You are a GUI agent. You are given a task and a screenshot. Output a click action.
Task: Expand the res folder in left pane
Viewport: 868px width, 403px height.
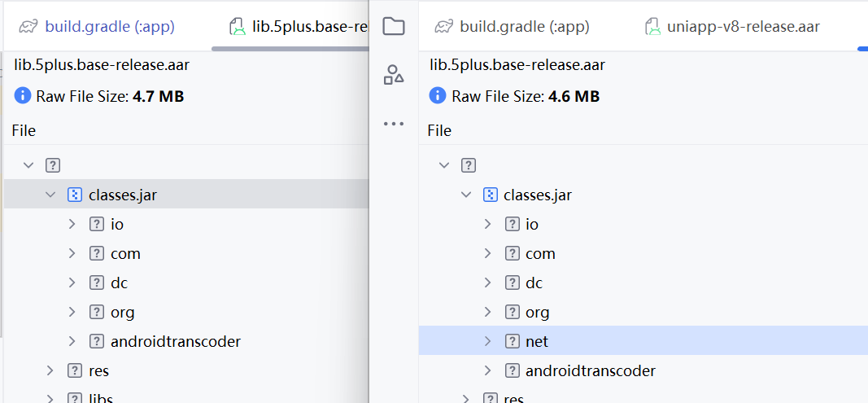pyautogui.click(x=50, y=371)
